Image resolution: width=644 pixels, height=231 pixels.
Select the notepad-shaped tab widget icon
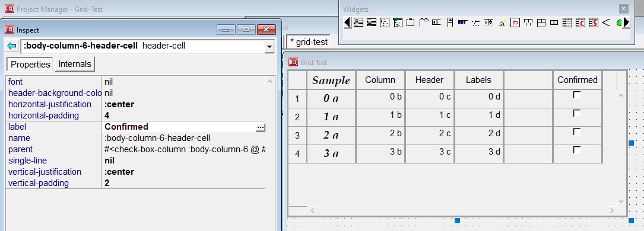pos(410,23)
